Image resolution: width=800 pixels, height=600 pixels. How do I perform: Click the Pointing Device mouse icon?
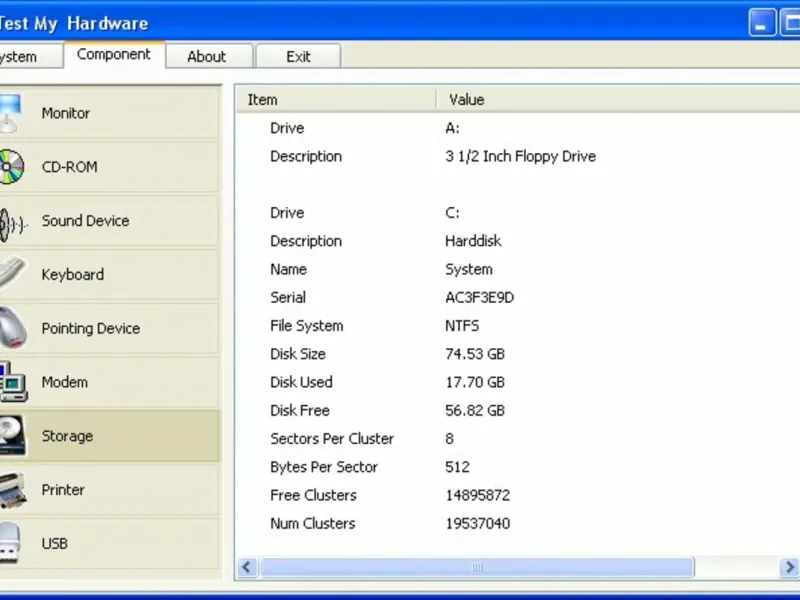click(x=13, y=328)
